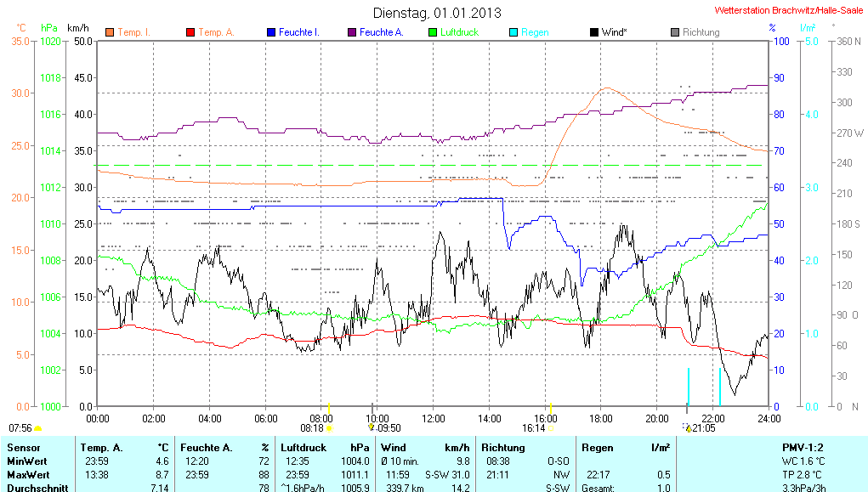Click the marker icon beside 21:05
The height and width of the screenshot is (492, 868).
[688, 428]
